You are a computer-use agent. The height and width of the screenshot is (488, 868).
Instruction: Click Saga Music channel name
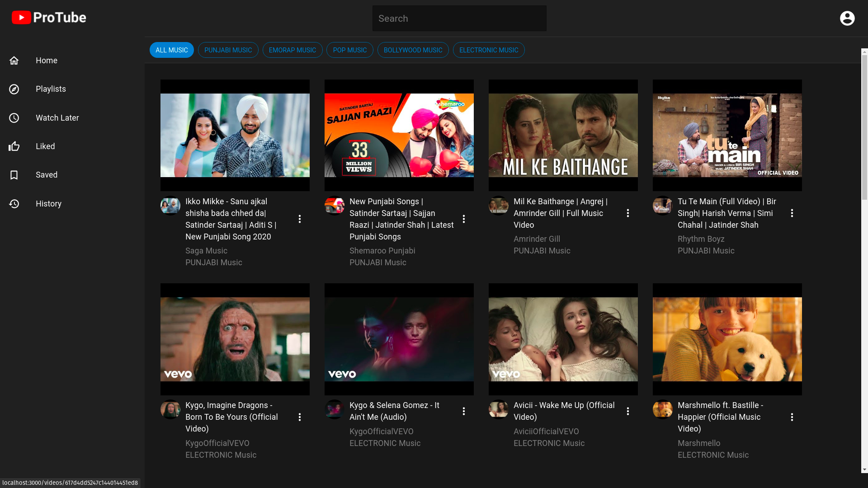(x=206, y=251)
